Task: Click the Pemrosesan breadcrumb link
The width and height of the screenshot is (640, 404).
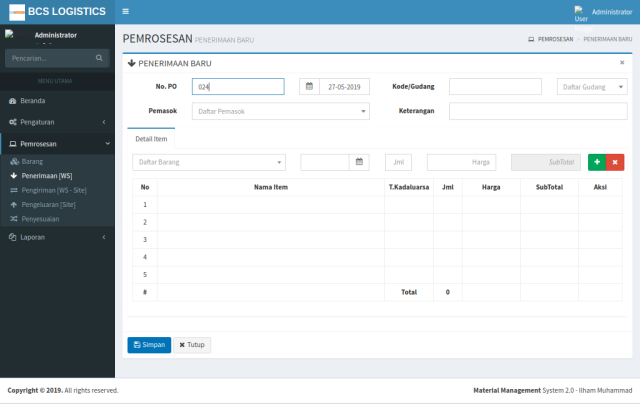Action: coord(555,39)
